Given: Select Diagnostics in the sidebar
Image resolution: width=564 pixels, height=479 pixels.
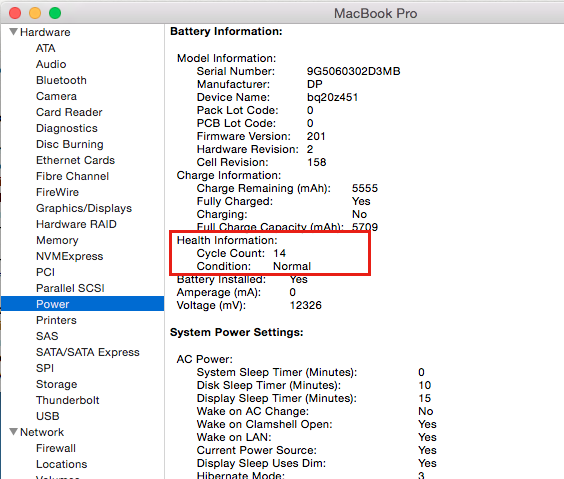Looking at the screenshot, I should [67, 128].
